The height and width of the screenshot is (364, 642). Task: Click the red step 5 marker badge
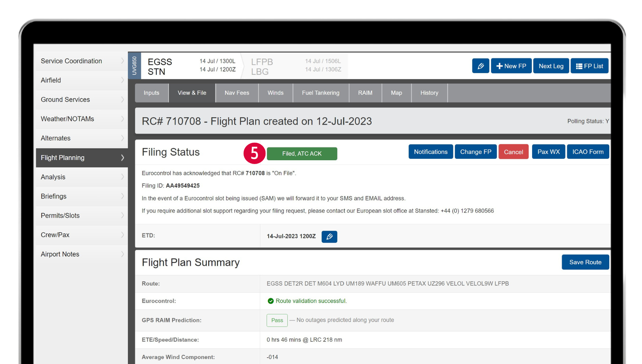click(x=254, y=153)
